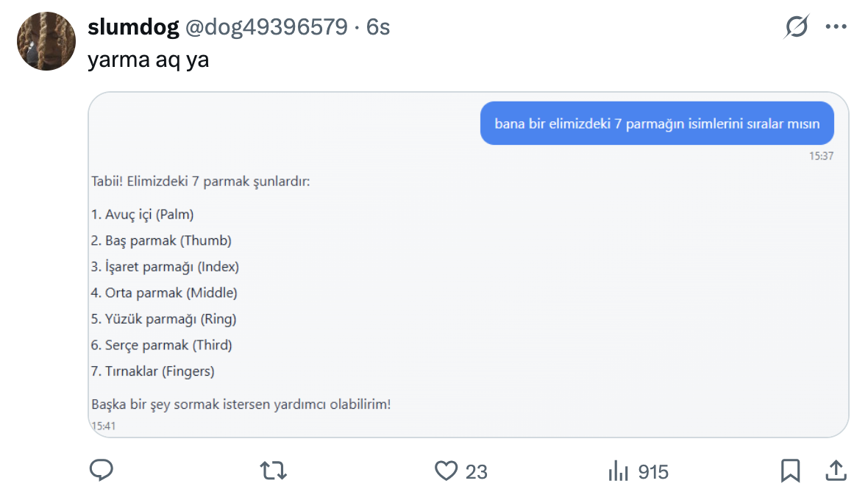Click the share upload arrow icon
868x500 pixels.
point(836,471)
